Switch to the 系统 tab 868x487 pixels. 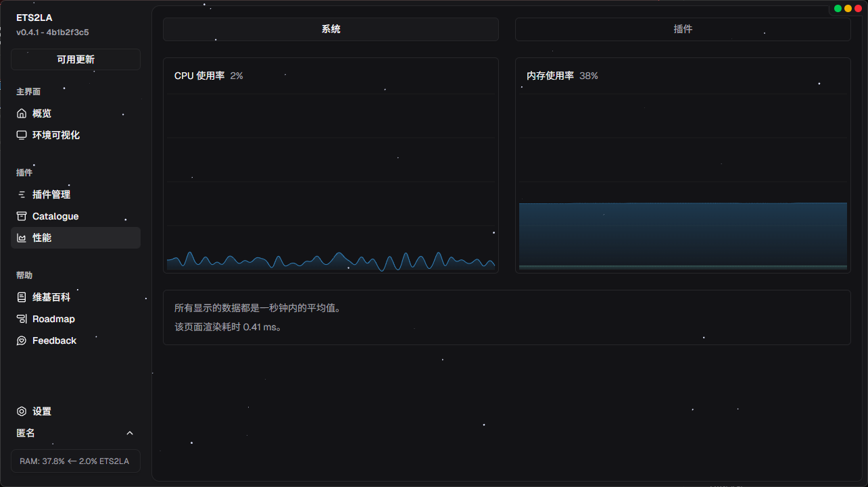point(331,29)
